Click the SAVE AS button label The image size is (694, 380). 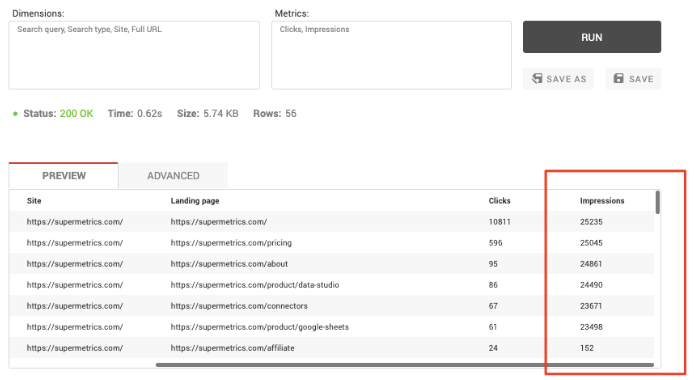[x=566, y=79]
